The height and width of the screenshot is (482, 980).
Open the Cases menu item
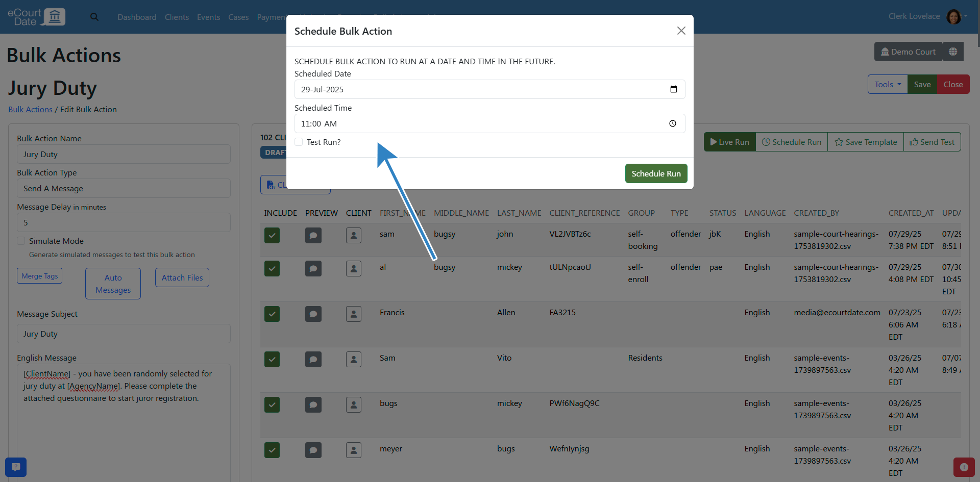[238, 17]
